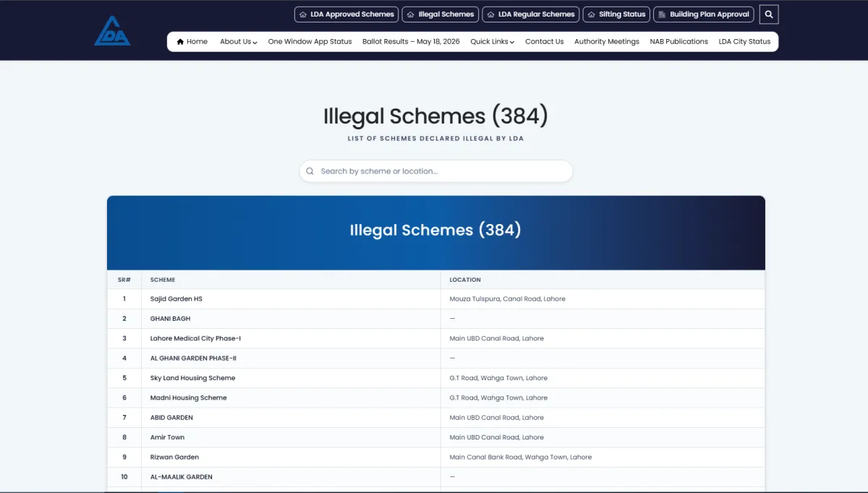Focus the Search by scheme or location field
868x493 pixels.
click(436, 171)
